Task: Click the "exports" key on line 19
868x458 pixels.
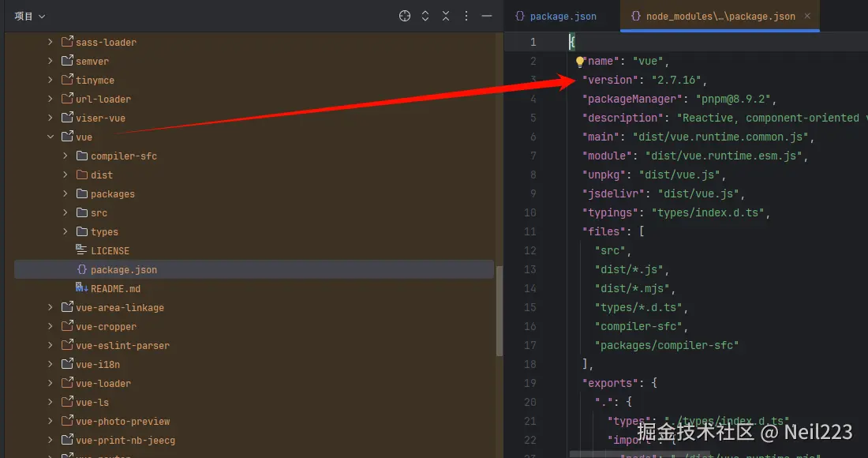Action: click(609, 383)
